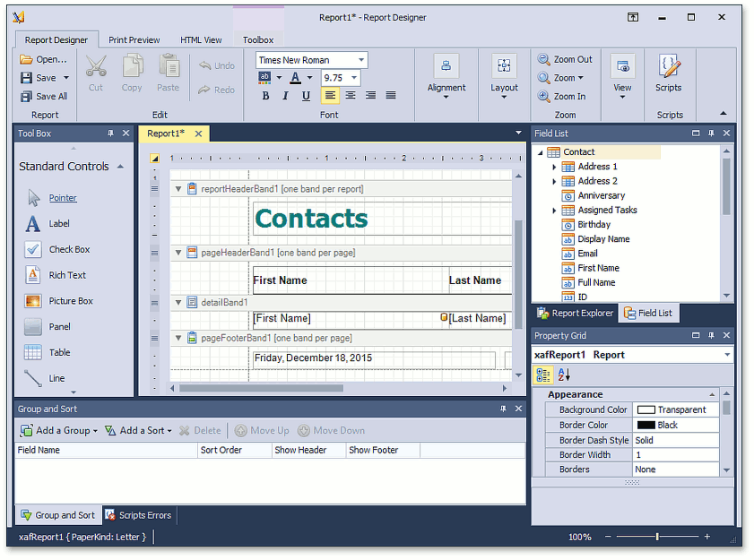Open the Save dropdown arrow
Viewport: 754px width, 560px height.
(66, 78)
